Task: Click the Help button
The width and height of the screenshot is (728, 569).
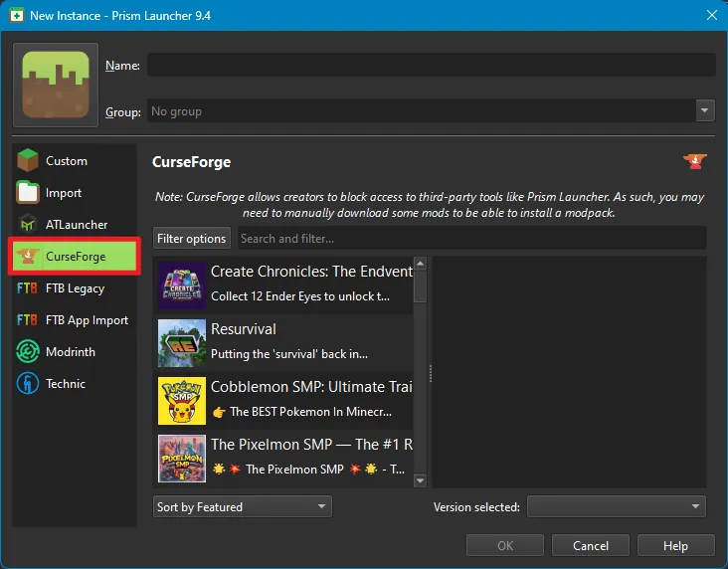Action: pyautogui.click(x=675, y=545)
